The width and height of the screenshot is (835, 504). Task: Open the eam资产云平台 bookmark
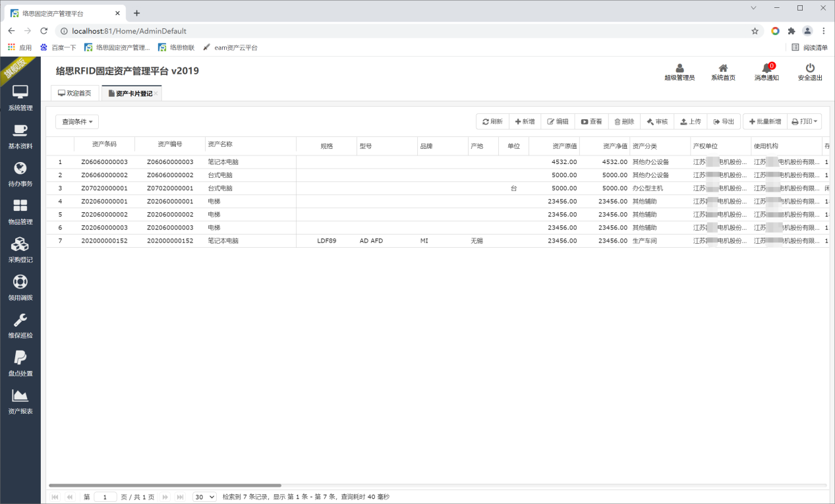click(230, 47)
